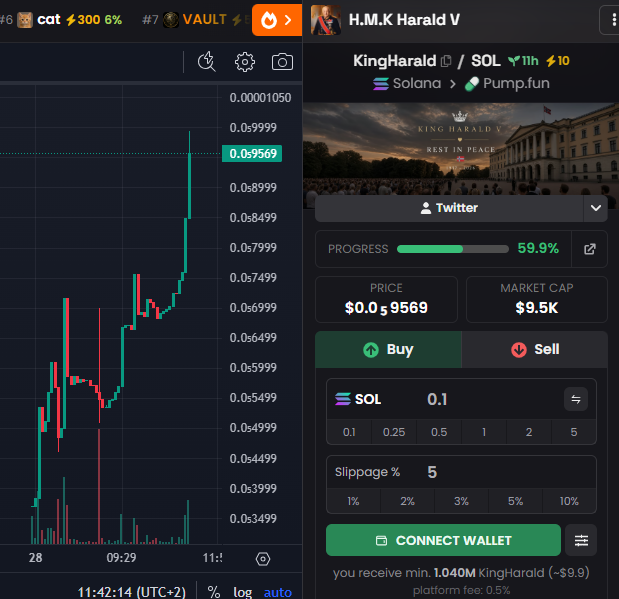This screenshot has height=599, width=619.
Task: Switch to the Buy tab
Action: click(x=388, y=349)
